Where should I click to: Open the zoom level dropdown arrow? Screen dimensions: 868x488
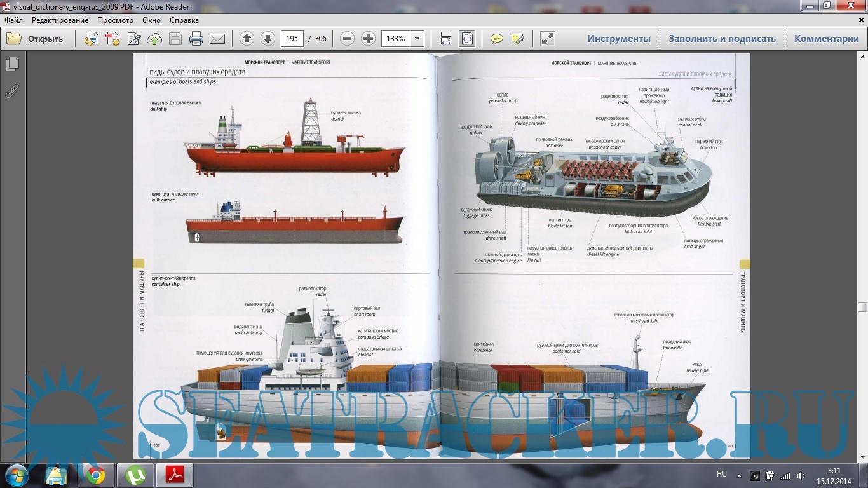(x=417, y=39)
